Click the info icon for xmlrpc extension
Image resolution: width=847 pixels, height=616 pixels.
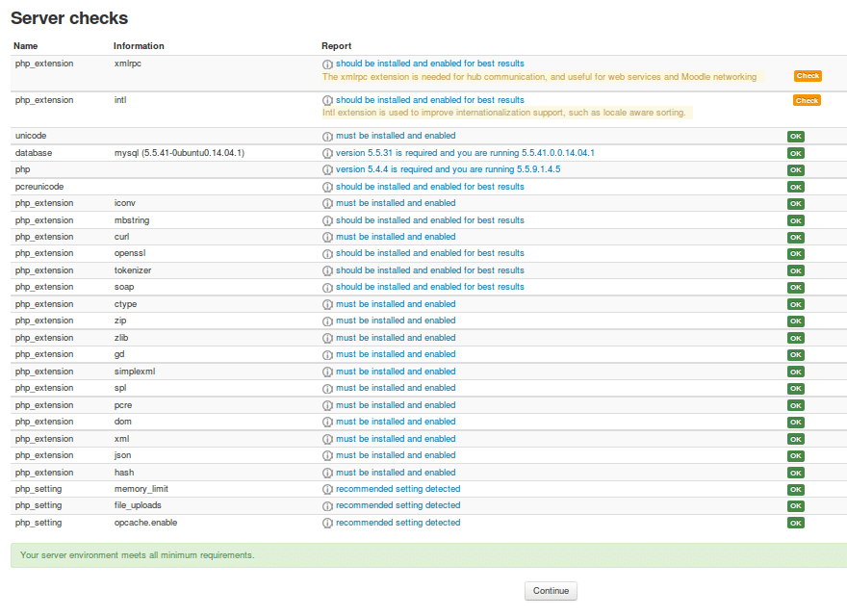click(326, 64)
